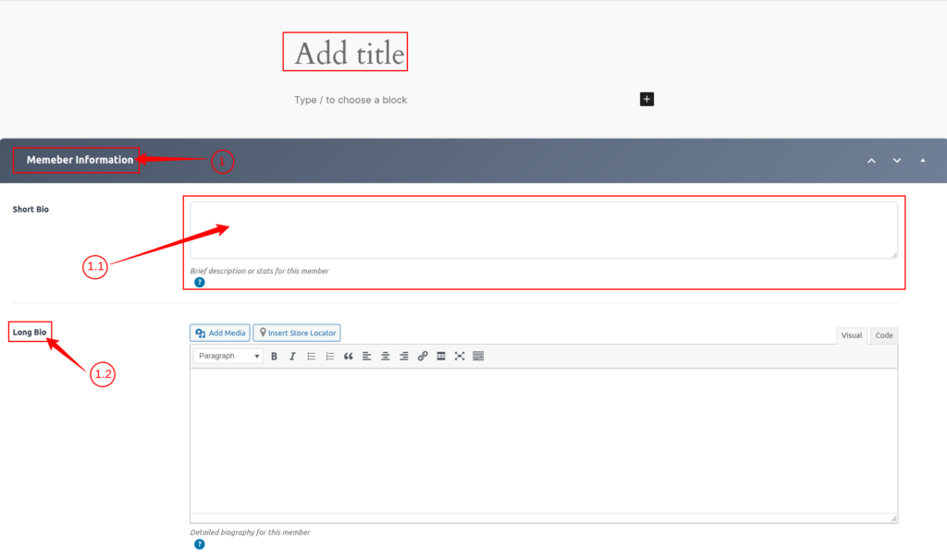Viewport: 947px width, 560px height.
Task: Insert a numbered list
Action: click(x=330, y=356)
